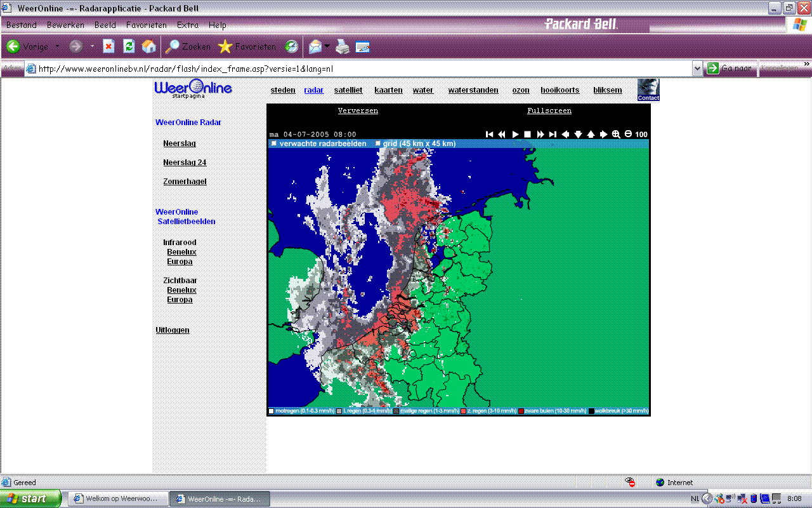Open the address bar dropdown arrow

698,69
